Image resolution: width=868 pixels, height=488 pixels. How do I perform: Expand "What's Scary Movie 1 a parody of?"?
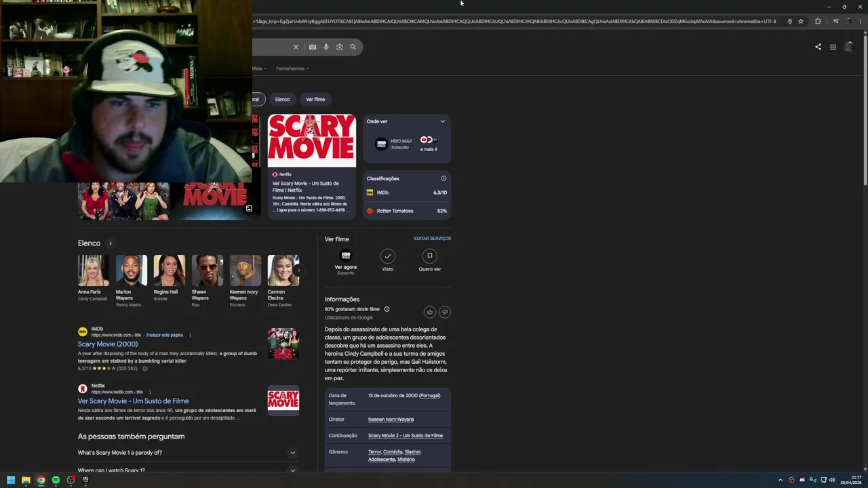point(189,452)
